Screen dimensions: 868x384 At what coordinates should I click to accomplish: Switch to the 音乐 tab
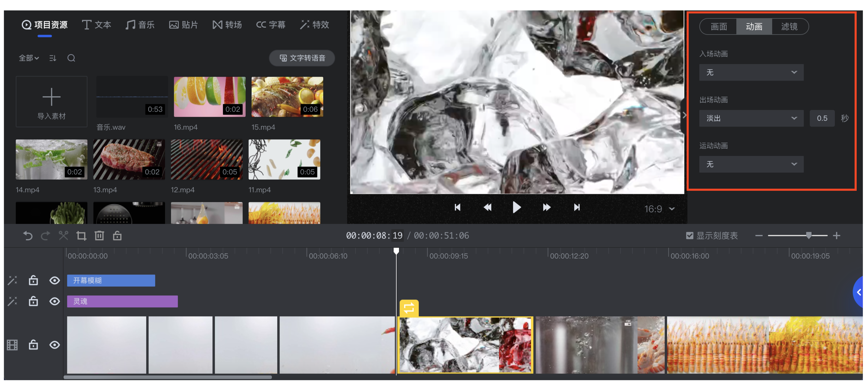coord(140,25)
